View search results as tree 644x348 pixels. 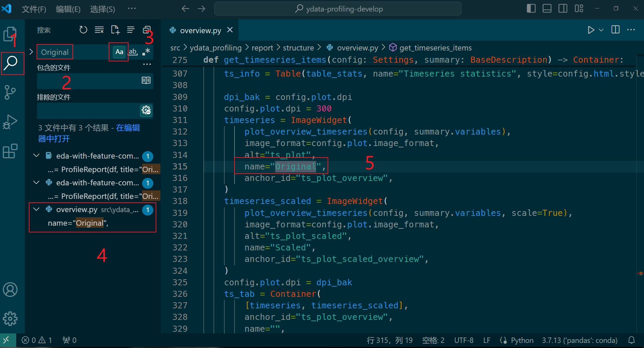point(131,30)
